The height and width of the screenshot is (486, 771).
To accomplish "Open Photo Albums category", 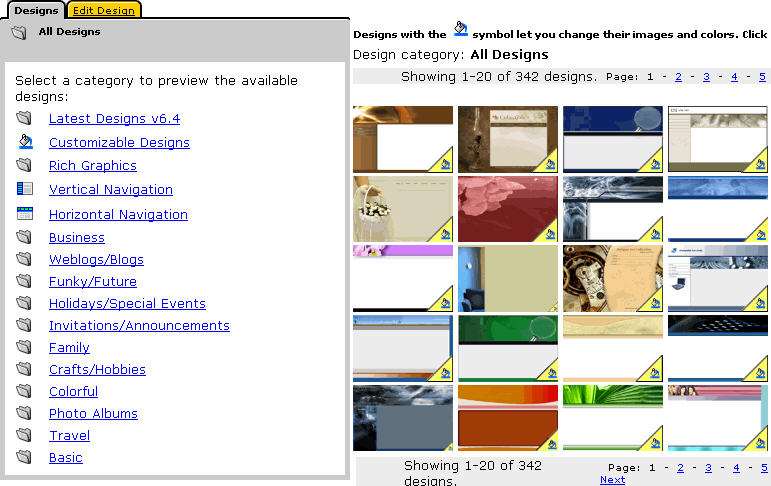I will pos(93,414).
